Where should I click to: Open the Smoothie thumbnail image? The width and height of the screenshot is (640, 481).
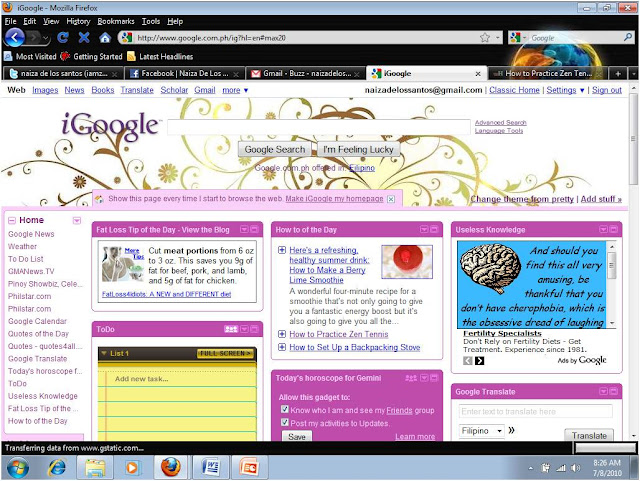pos(407,262)
